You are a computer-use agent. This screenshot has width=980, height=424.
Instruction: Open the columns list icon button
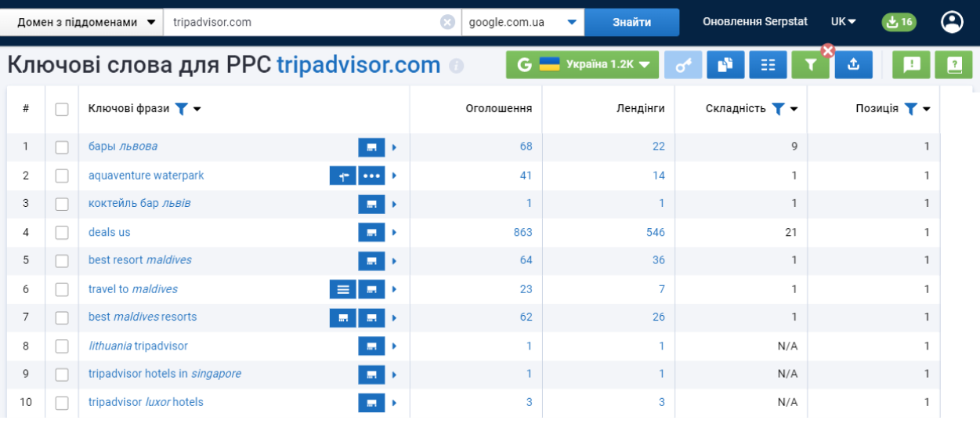pyautogui.click(x=768, y=65)
